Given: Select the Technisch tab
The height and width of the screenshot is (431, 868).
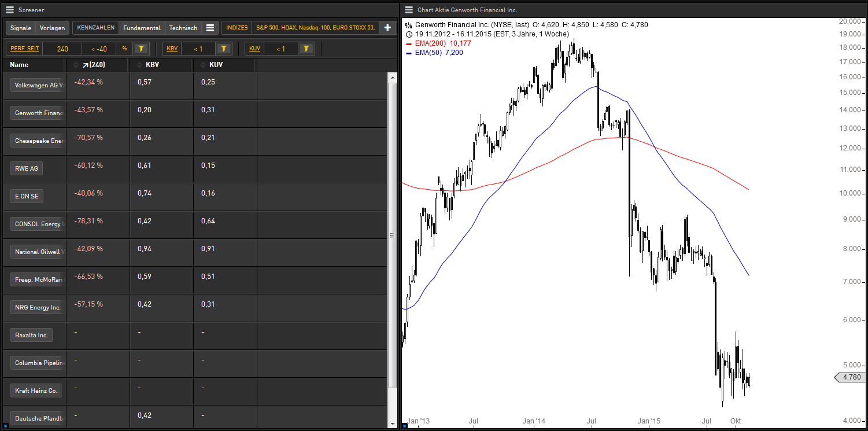Looking at the screenshot, I should [183, 28].
